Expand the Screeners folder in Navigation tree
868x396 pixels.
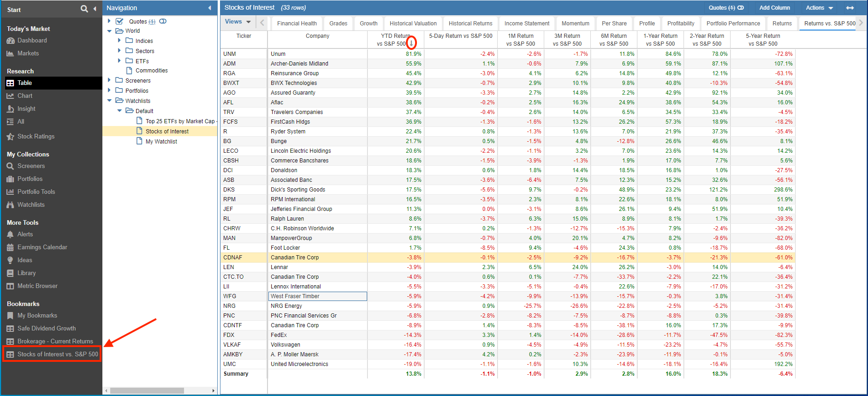(109, 80)
